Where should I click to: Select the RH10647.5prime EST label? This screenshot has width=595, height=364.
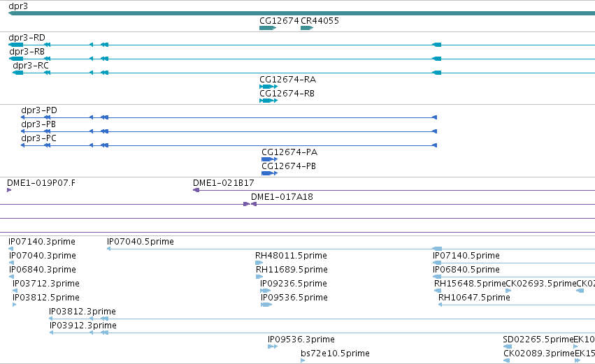474,298
